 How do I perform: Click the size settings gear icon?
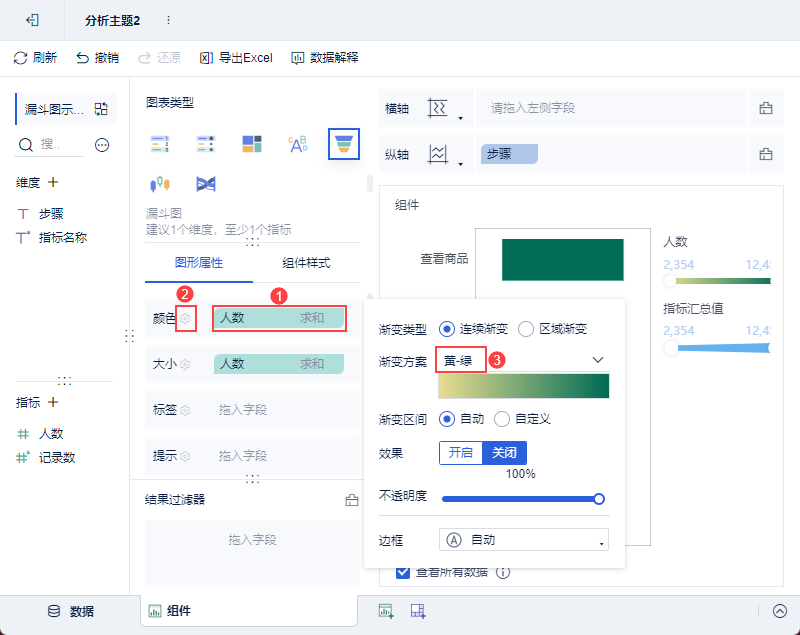185,364
